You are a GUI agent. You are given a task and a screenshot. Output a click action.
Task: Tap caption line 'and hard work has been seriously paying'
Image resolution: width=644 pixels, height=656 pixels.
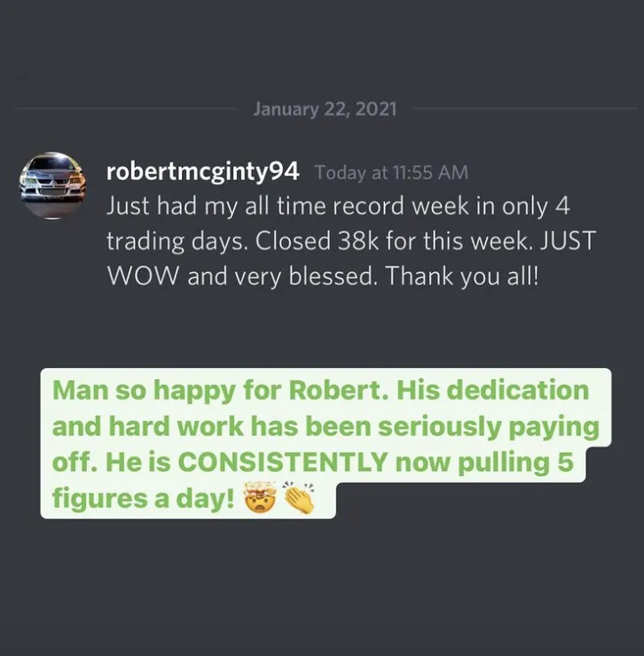point(326,427)
